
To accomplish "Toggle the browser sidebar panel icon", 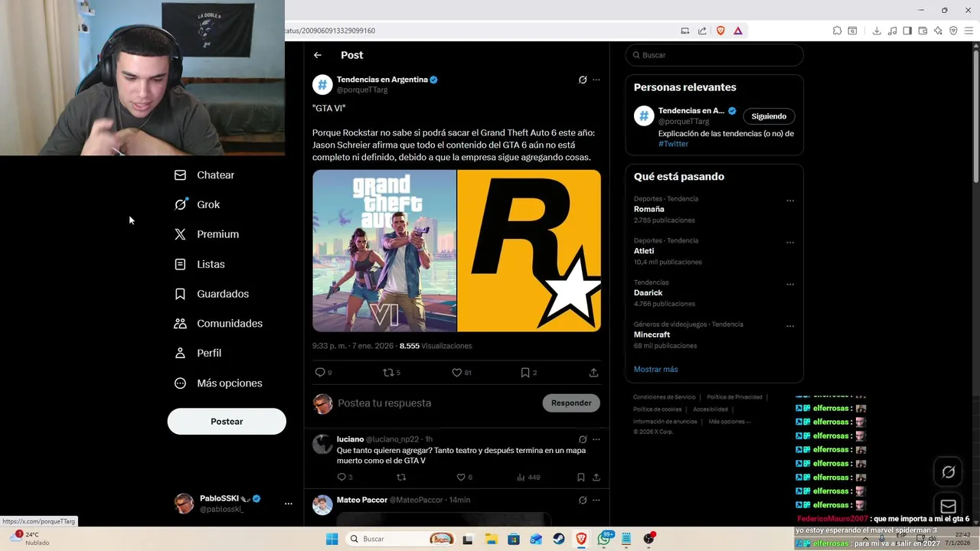I will pos(907,31).
